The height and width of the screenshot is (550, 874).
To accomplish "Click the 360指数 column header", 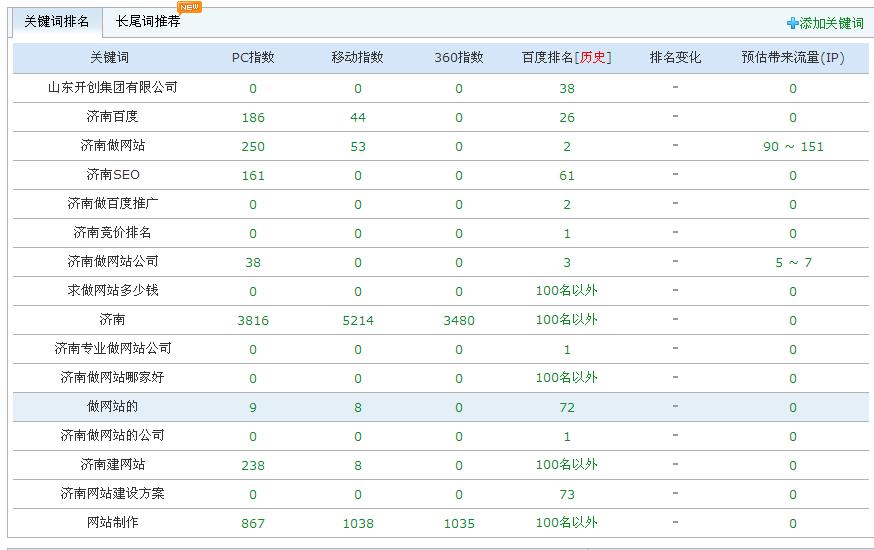I will point(459,58).
